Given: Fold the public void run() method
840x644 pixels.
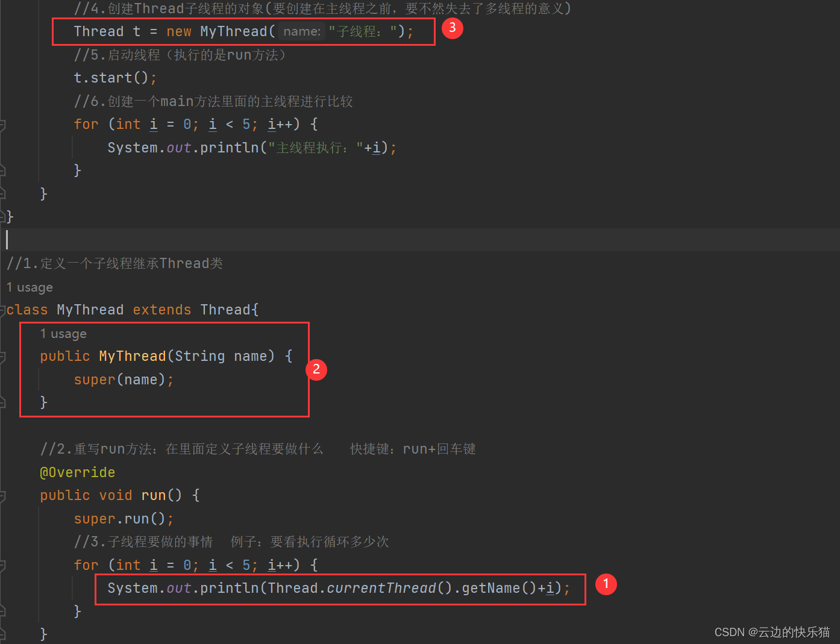Looking at the screenshot, I should tap(2, 496).
